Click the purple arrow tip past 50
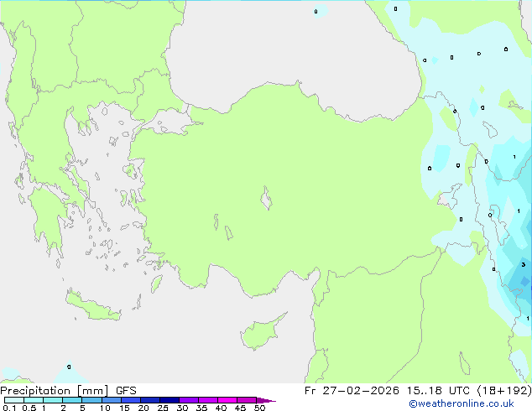This screenshot has width=532, height=411. (x=266, y=400)
